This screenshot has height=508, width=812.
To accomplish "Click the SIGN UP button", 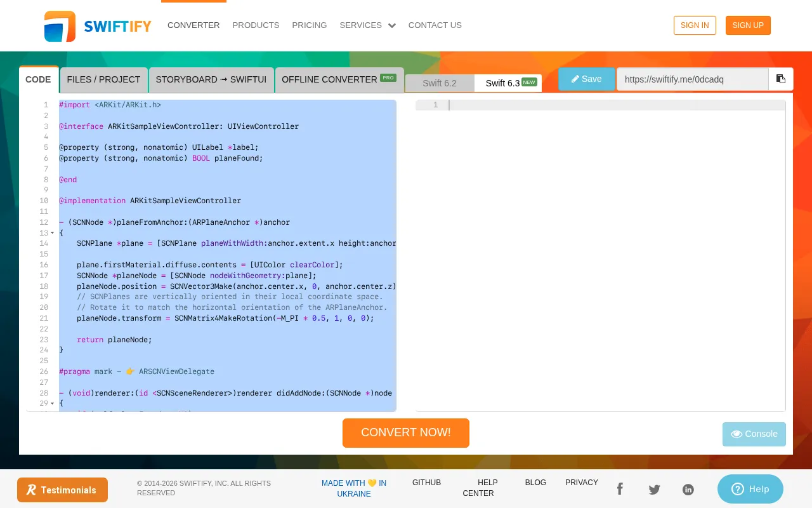I will (x=748, y=25).
